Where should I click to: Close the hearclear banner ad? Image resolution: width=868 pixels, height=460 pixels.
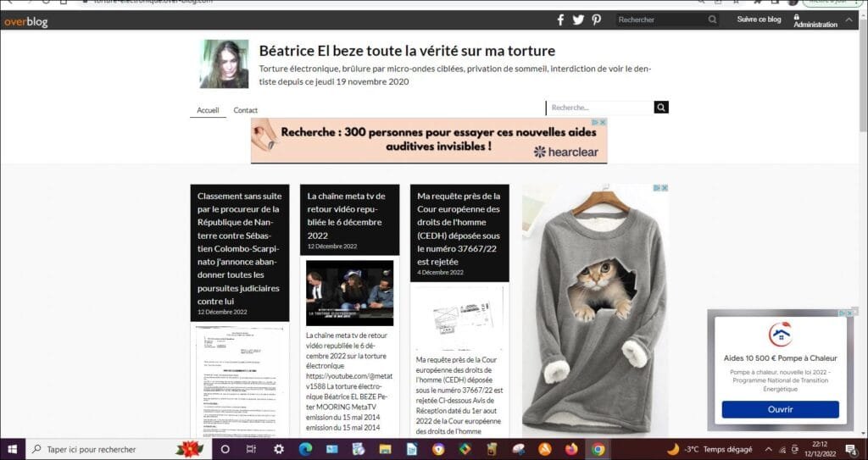(x=604, y=123)
